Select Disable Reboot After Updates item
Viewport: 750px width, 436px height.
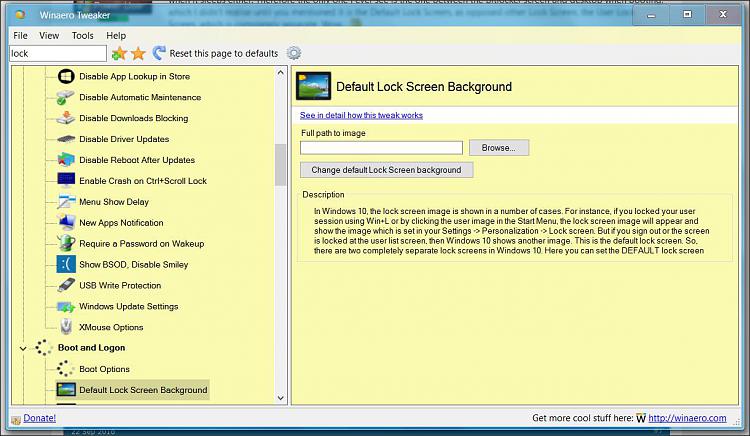tap(137, 160)
